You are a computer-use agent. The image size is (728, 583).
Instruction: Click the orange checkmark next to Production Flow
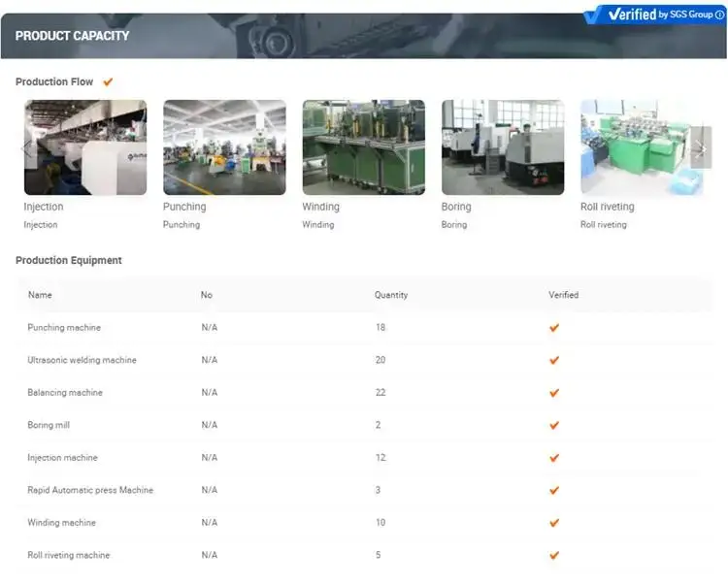(x=108, y=82)
